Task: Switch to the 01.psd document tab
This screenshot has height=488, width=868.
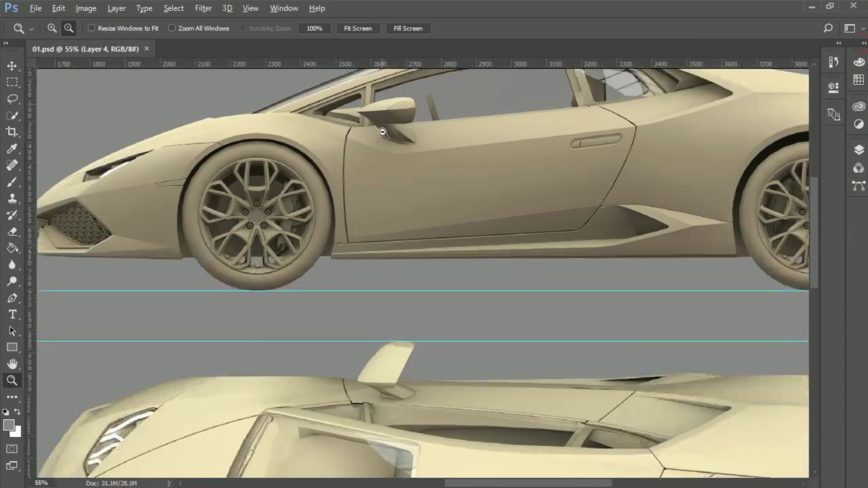Action: point(85,49)
